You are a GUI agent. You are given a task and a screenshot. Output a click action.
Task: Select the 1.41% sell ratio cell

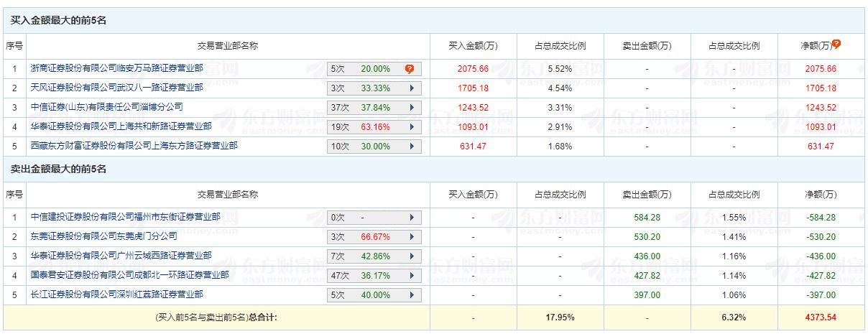tap(734, 237)
